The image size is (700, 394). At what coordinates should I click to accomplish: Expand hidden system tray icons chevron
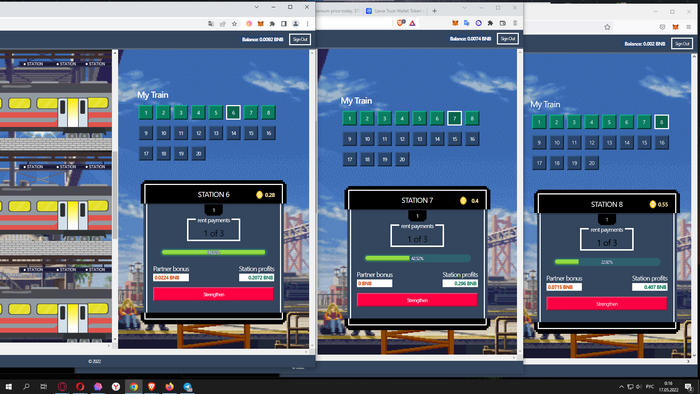(x=621, y=386)
